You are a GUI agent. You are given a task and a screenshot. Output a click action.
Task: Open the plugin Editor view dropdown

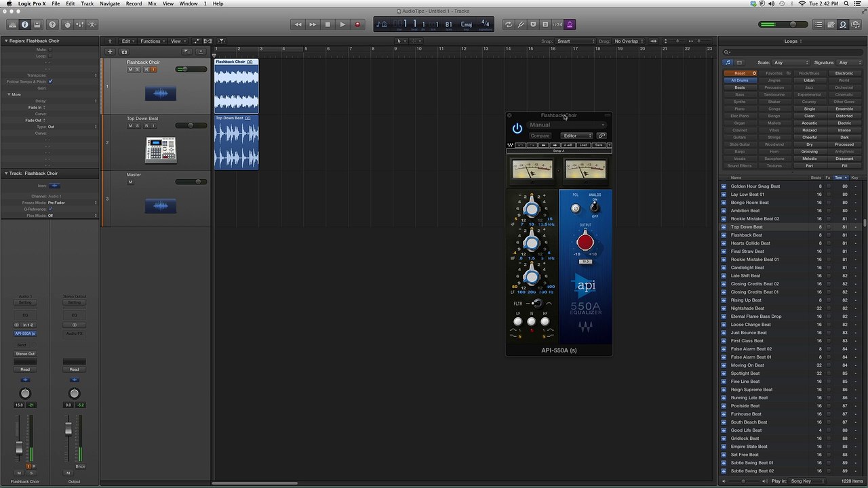click(x=577, y=136)
